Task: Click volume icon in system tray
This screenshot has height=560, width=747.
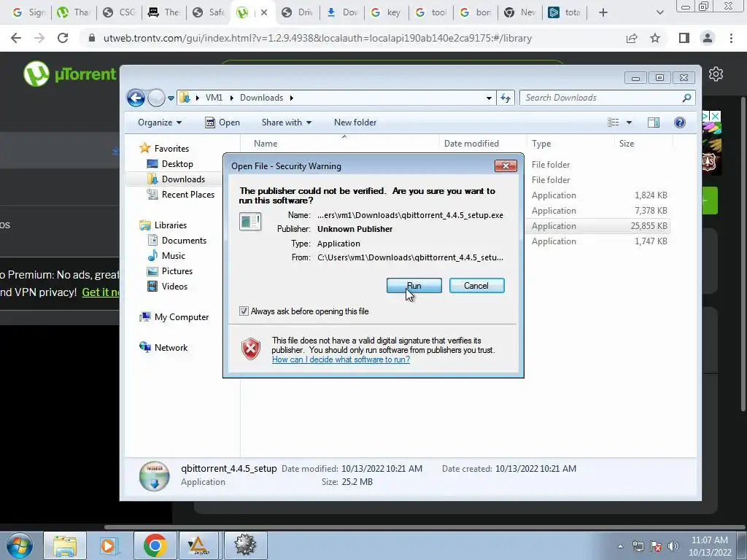Action: [x=673, y=546]
